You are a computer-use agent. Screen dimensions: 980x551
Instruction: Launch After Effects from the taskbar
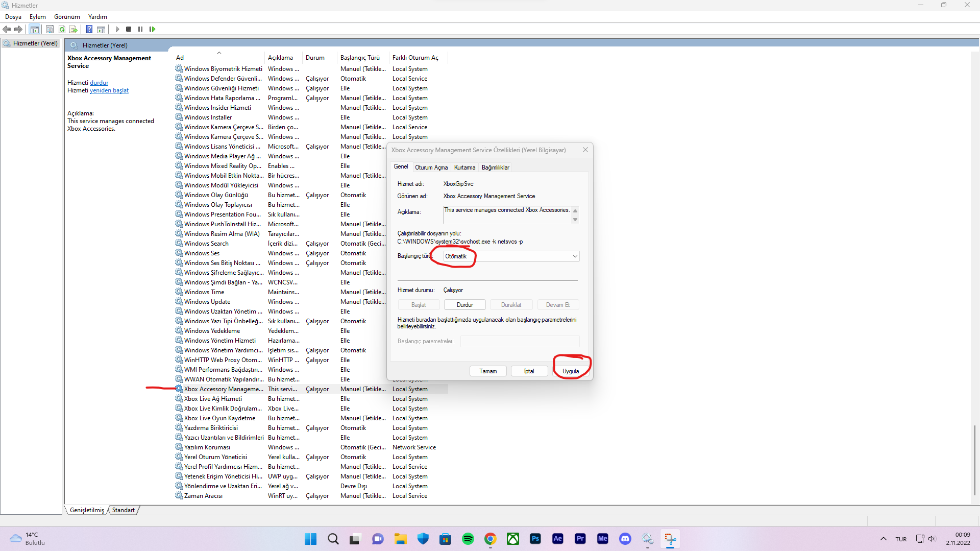click(557, 539)
